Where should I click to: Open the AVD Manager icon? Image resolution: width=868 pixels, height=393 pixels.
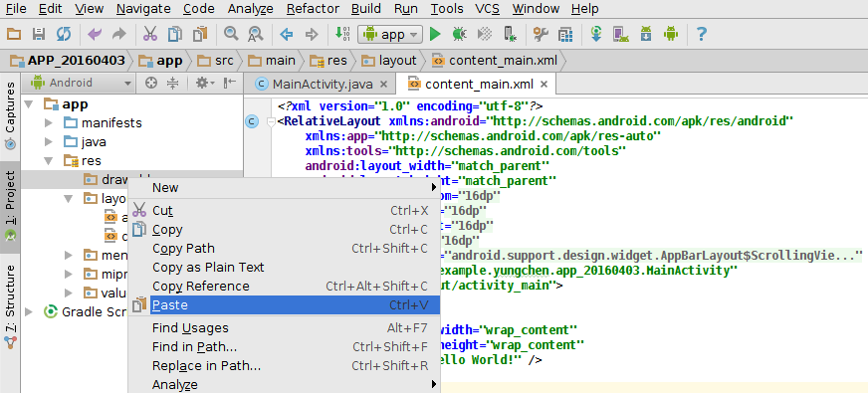621,34
